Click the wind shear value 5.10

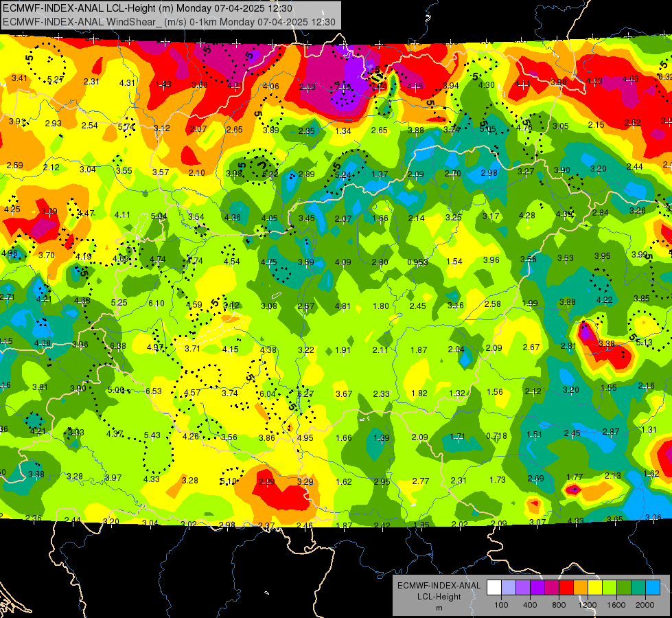point(228,481)
